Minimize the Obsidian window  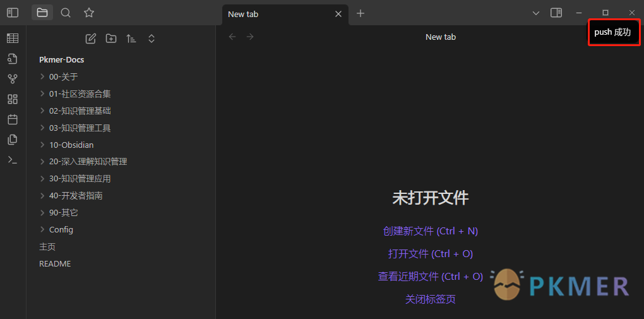click(579, 13)
